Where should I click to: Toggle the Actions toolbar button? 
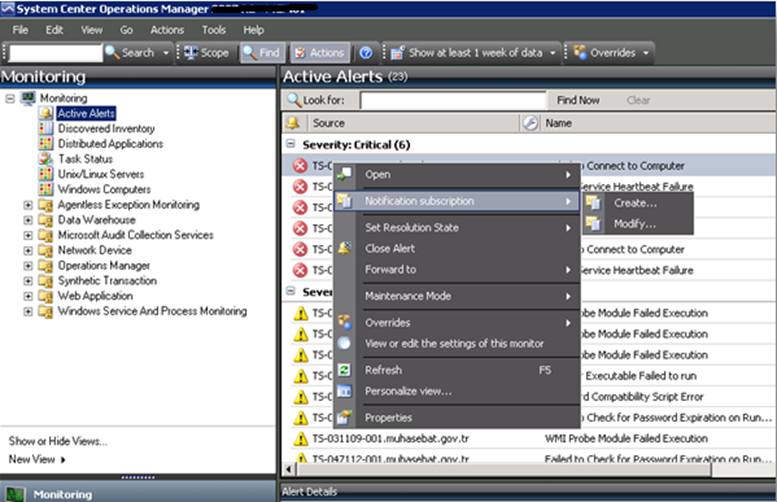point(320,53)
